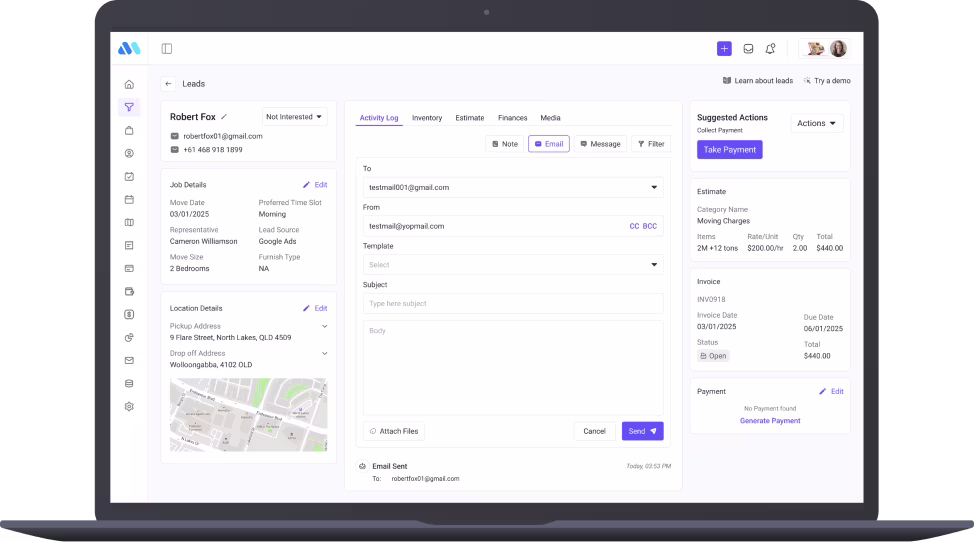974x542 pixels.
Task: Open the Actions dropdown
Action: [817, 123]
